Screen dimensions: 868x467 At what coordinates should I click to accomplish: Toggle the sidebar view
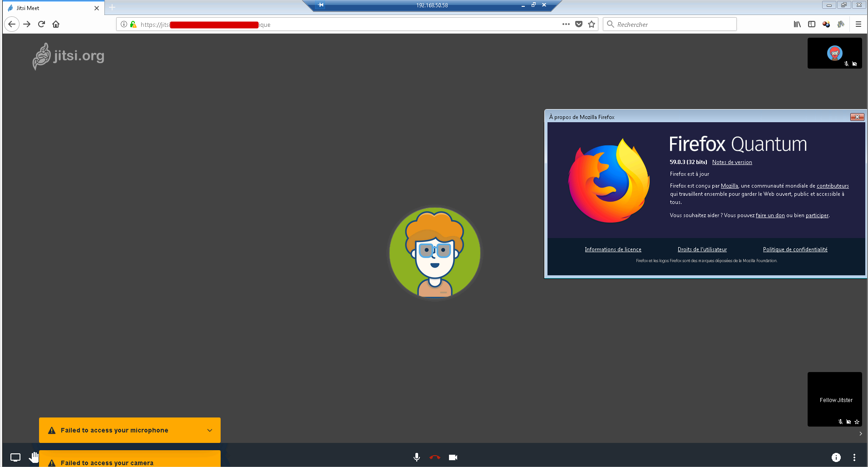pyautogui.click(x=812, y=25)
